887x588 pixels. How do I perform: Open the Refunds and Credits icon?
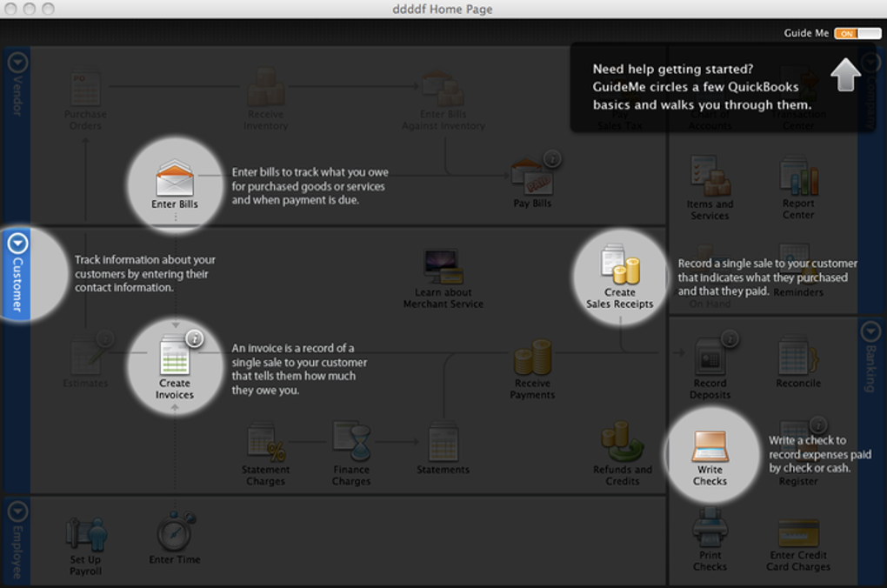click(x=623, y=441)
